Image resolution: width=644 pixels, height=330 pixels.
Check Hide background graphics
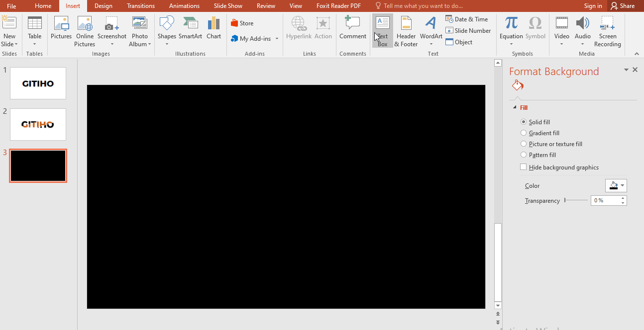tap(524, 167)
